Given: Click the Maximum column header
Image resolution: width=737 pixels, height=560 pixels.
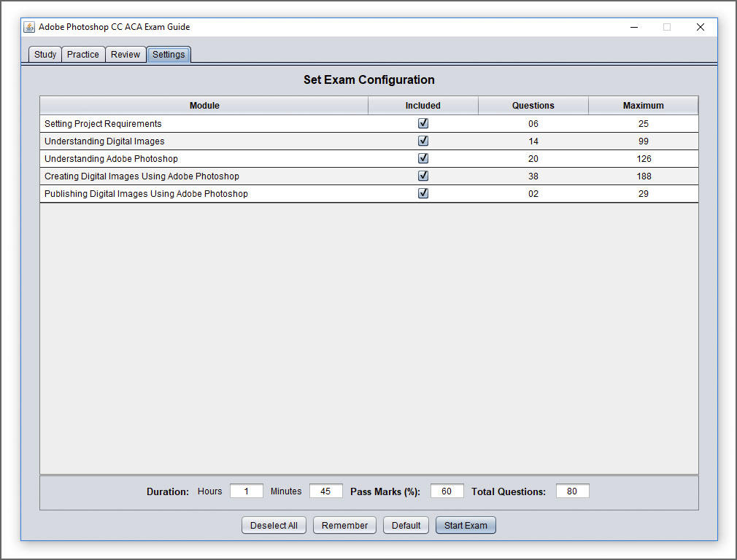Looking at the screenshot, I should [644, 105].
